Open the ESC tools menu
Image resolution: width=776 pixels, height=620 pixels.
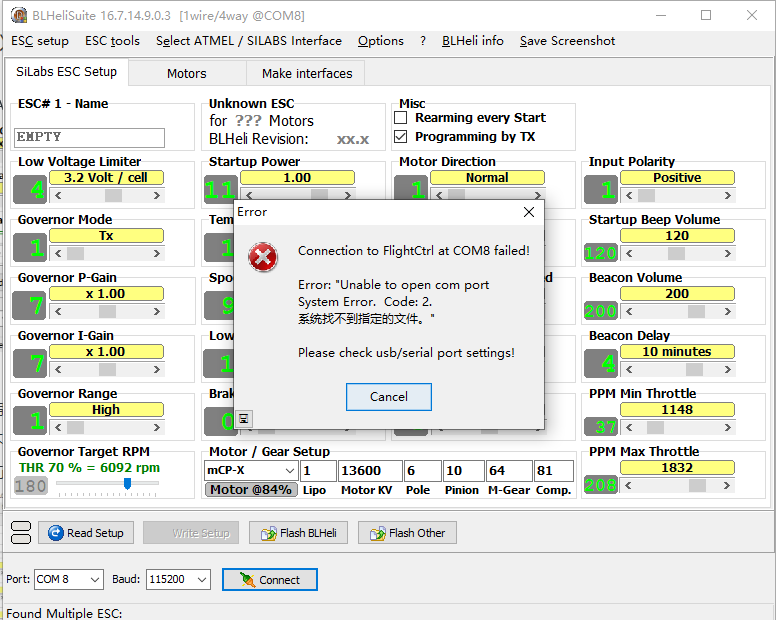coord(112,41)
